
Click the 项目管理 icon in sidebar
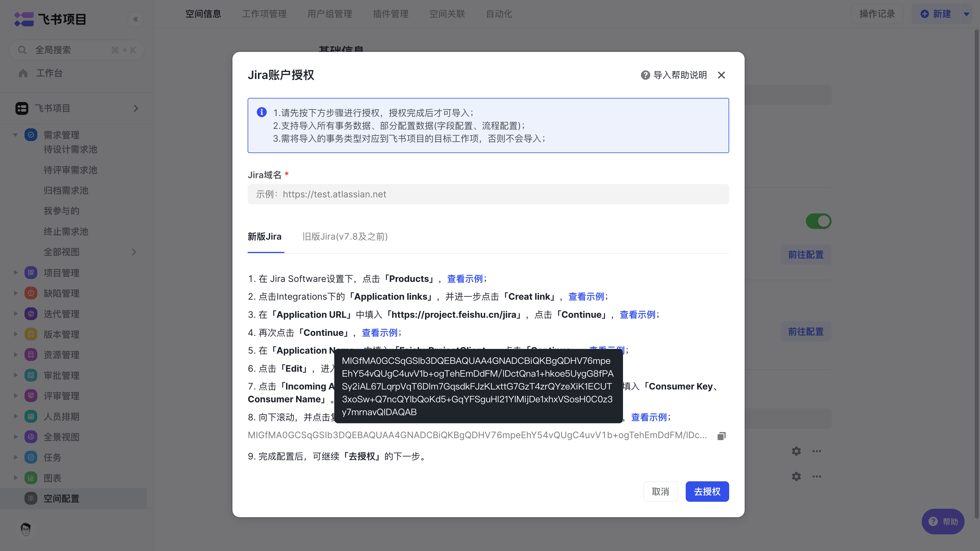click(x=31, y=273)
